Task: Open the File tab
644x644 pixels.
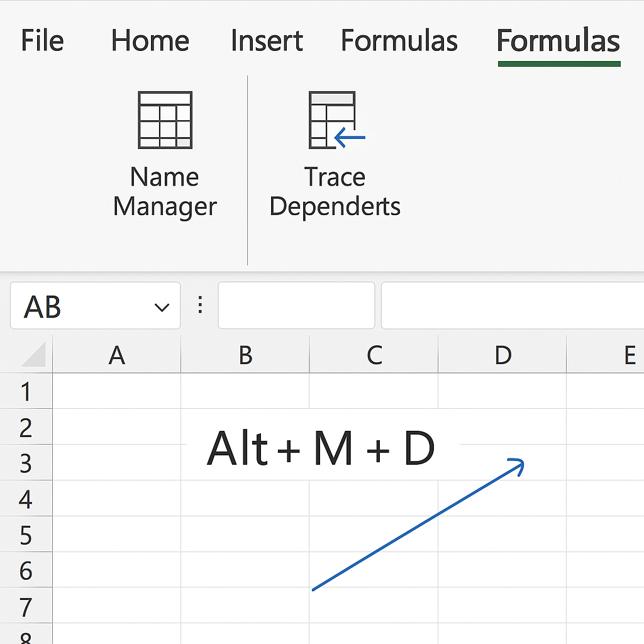Action: (x=43, y=42)
